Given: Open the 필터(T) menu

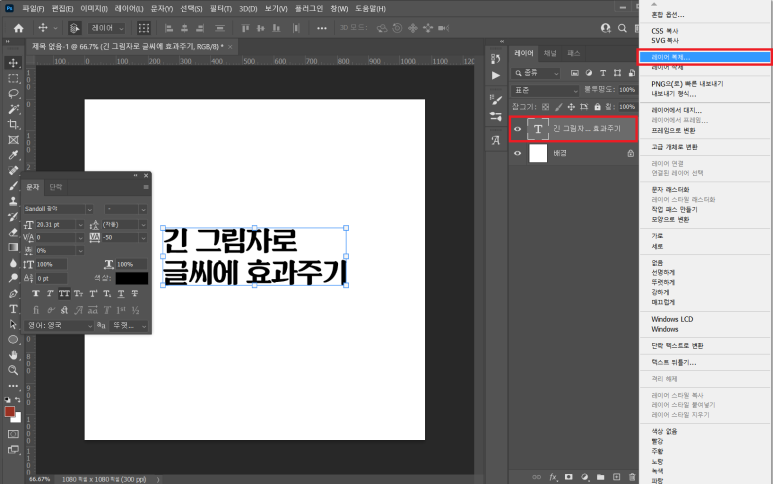Looking at the screenshot, I should pyautogui.click(x=220, y=8).
